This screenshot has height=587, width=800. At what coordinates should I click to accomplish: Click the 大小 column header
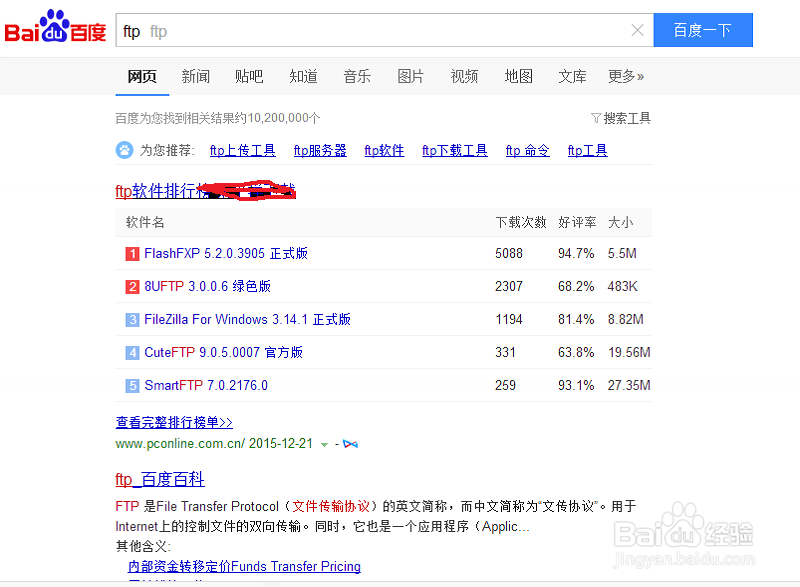[620, 222]
